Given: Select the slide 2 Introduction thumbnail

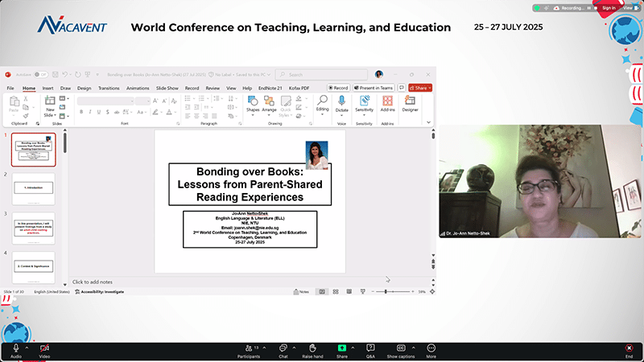Looking at the screenshot, I should click(x=33, y=187).
